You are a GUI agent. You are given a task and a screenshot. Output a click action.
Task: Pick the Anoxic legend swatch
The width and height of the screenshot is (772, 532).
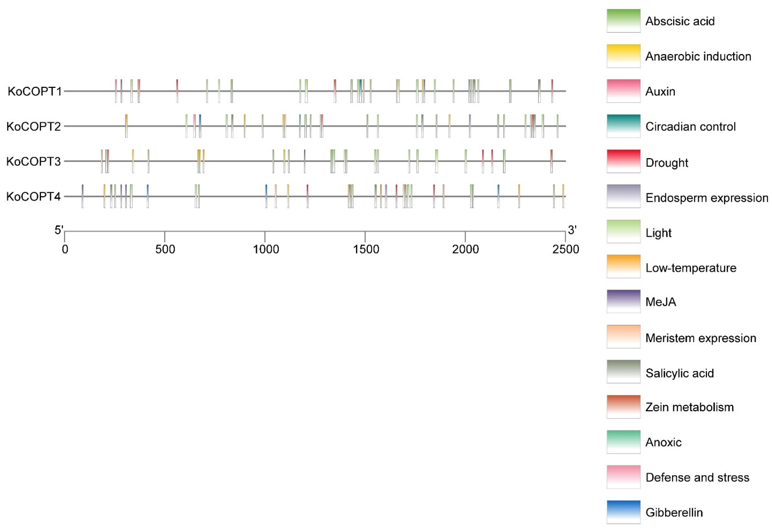tap(623, 442)
